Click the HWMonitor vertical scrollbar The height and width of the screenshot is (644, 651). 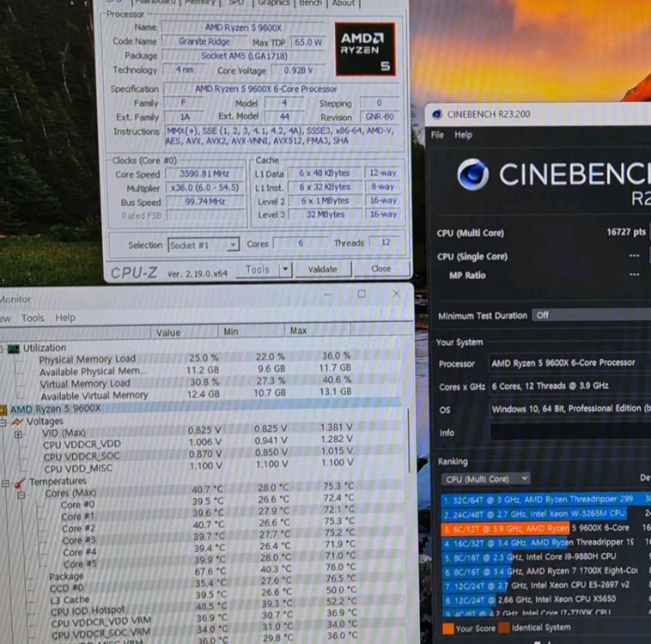(409, 440)
